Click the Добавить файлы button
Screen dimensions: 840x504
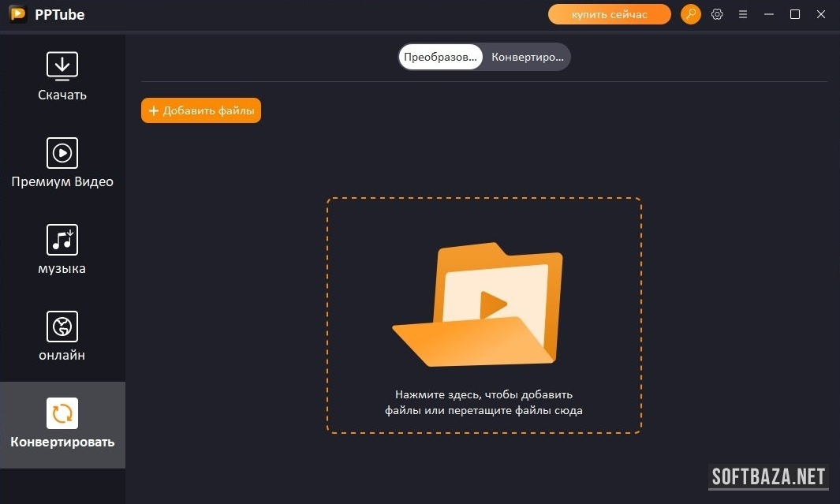(x=201, y=110)
